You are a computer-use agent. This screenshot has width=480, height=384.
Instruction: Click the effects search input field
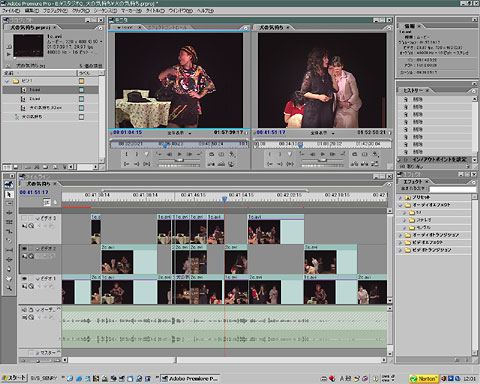pyautogui.click(x=453, y=189)
